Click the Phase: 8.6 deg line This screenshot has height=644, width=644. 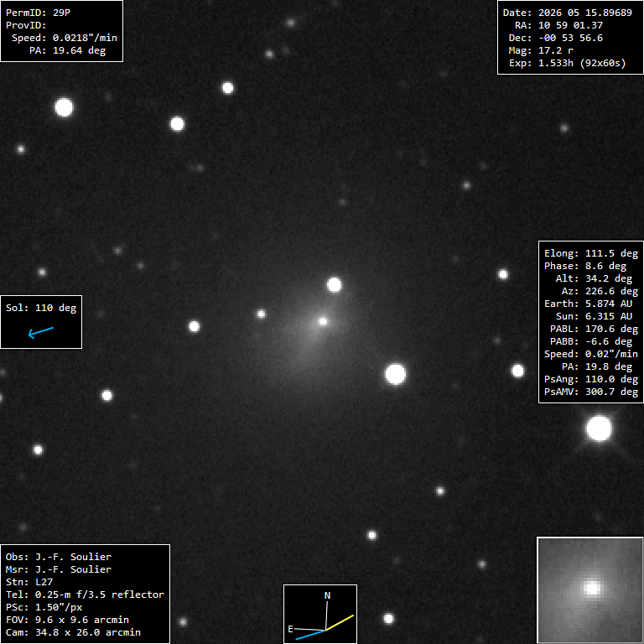point(585,266)
